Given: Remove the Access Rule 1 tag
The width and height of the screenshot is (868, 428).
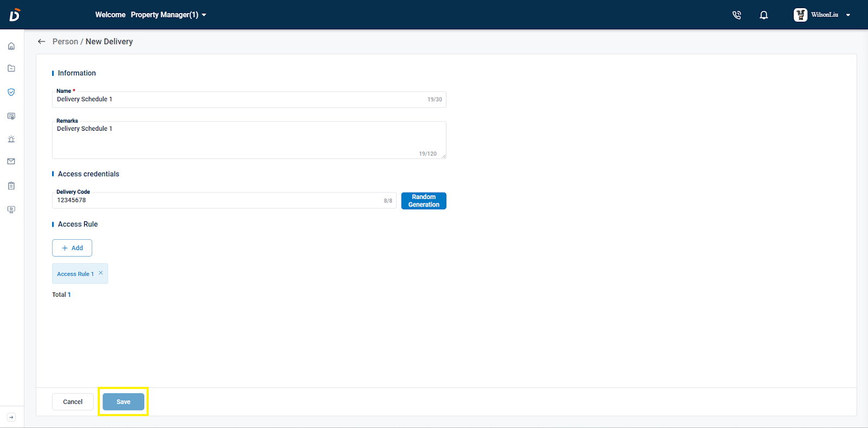Looking at the screenshot, I should click(x=101, y=273).
